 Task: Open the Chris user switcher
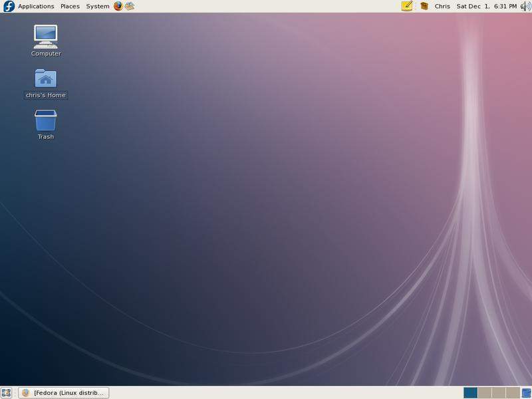(442, 6)
